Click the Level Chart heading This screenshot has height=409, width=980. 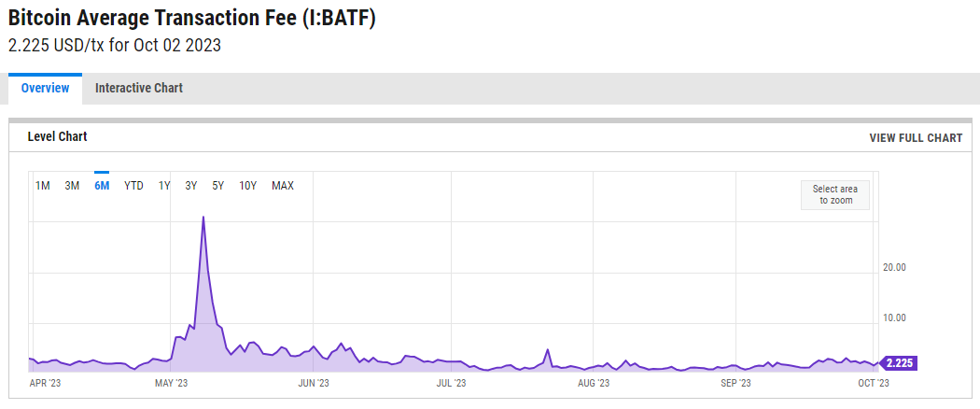57,136
